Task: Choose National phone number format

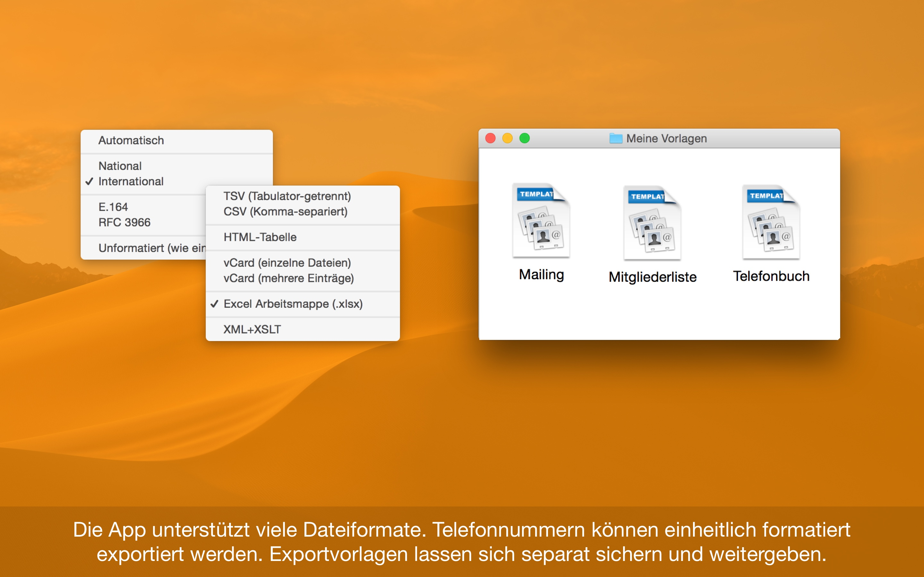Action: (120, 166)
